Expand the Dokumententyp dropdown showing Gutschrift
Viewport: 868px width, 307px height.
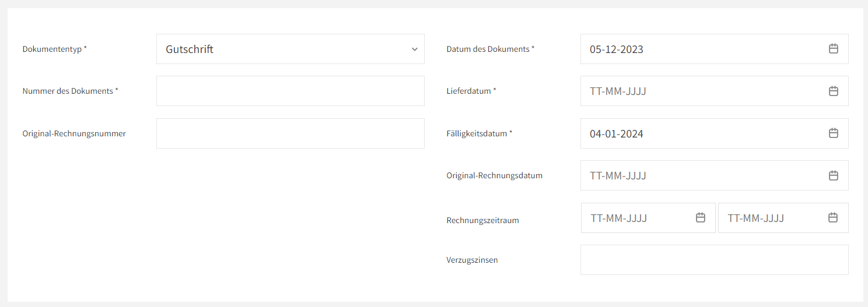290,49
